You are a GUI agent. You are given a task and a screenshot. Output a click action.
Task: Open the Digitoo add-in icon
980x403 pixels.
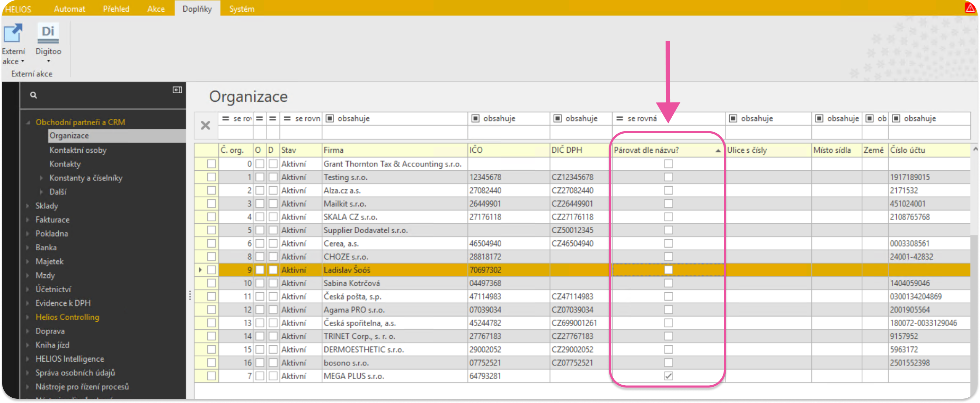(x=48, y=34)
